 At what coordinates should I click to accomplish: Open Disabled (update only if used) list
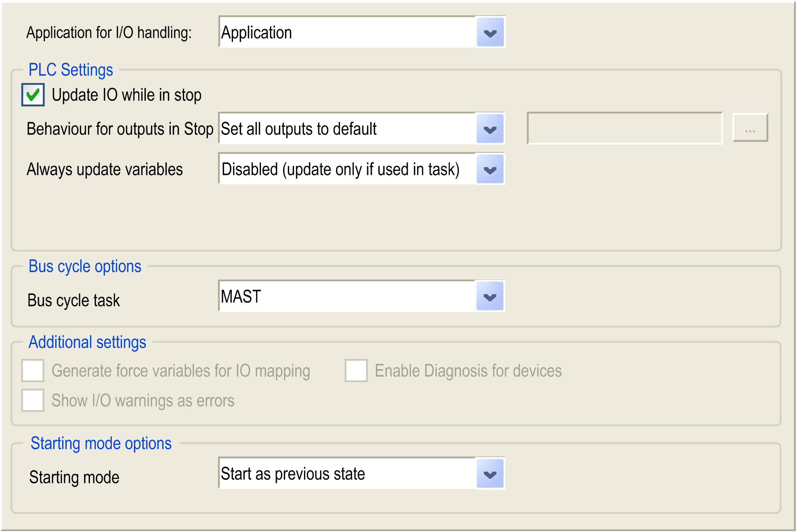[347, 169]
